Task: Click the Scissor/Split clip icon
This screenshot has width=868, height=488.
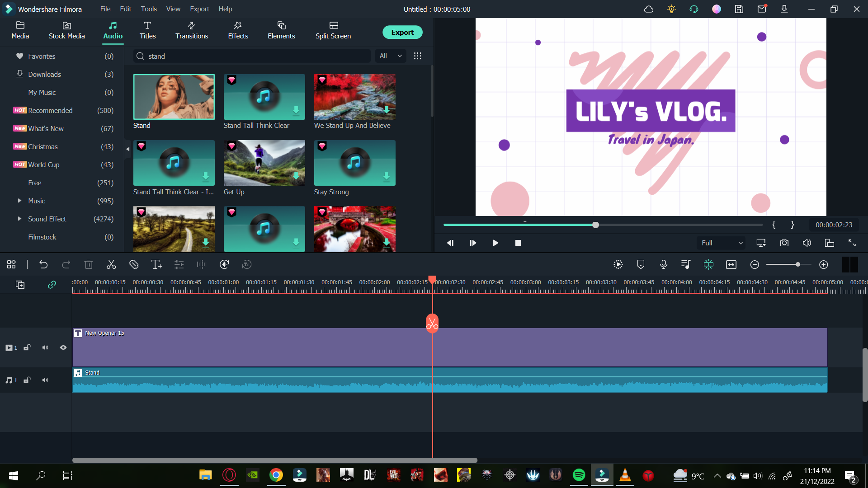Action: pyautogui.click(x=111, y=264)
